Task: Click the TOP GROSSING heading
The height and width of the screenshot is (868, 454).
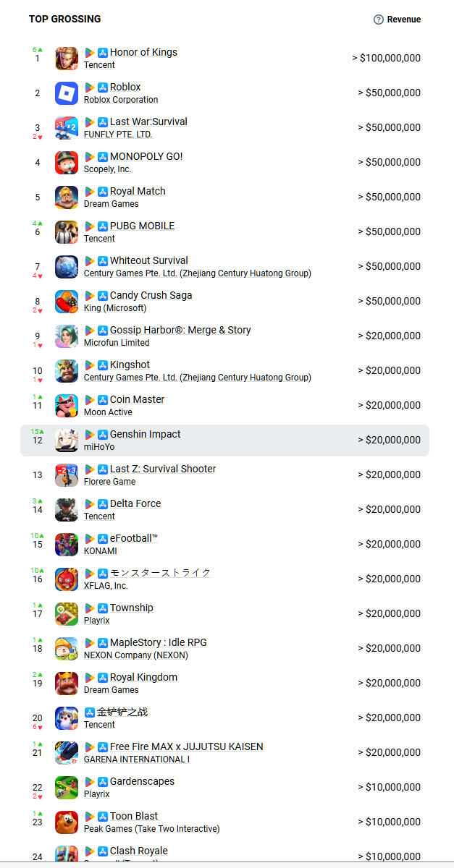Action: pos(65,19)
